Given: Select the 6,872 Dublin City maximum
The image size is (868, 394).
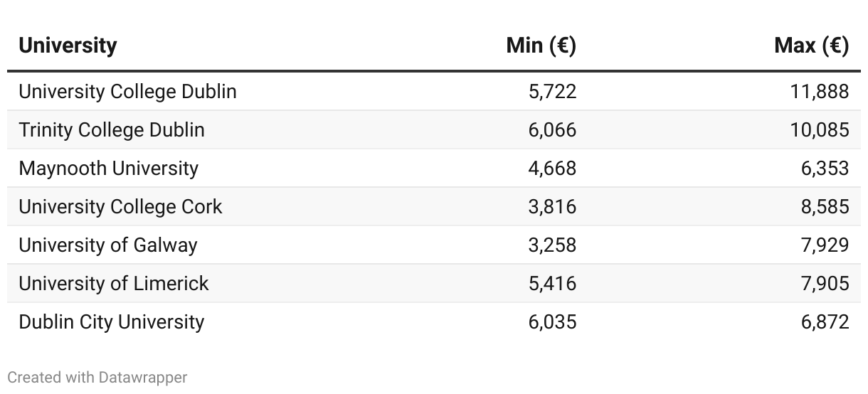Looking at the screenshot, I should 825,322.
